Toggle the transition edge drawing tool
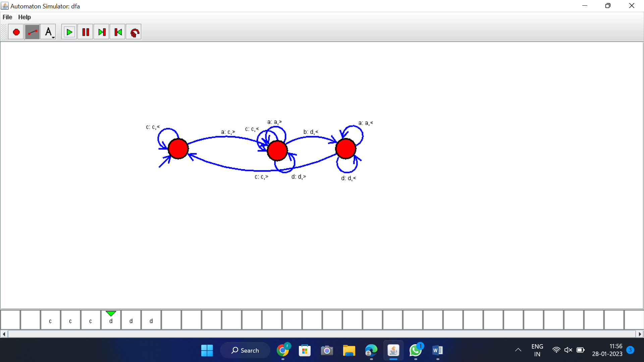Image resolution: width=644 pixels, height=362 pixels. pos(32,32)
